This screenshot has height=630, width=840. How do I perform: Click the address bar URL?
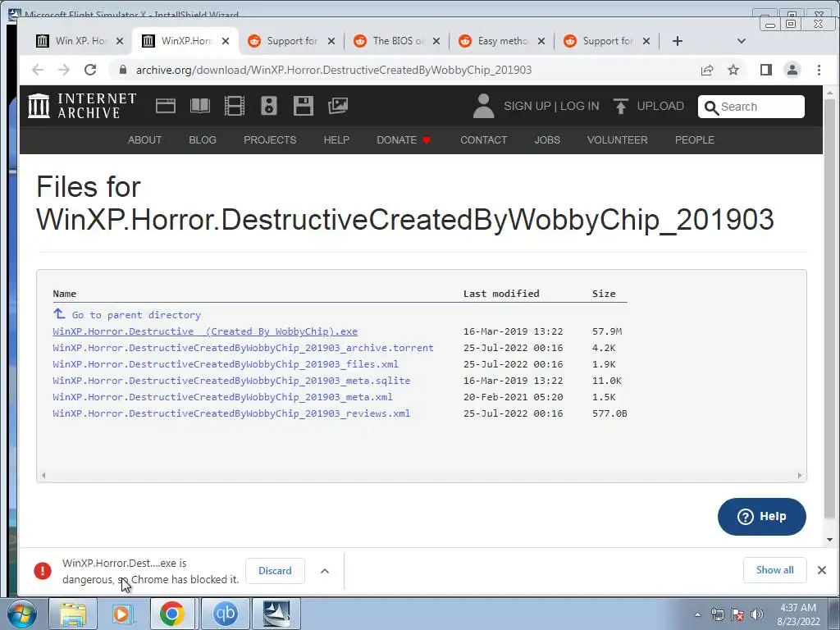pyautogui.click(x=333, y=71)
